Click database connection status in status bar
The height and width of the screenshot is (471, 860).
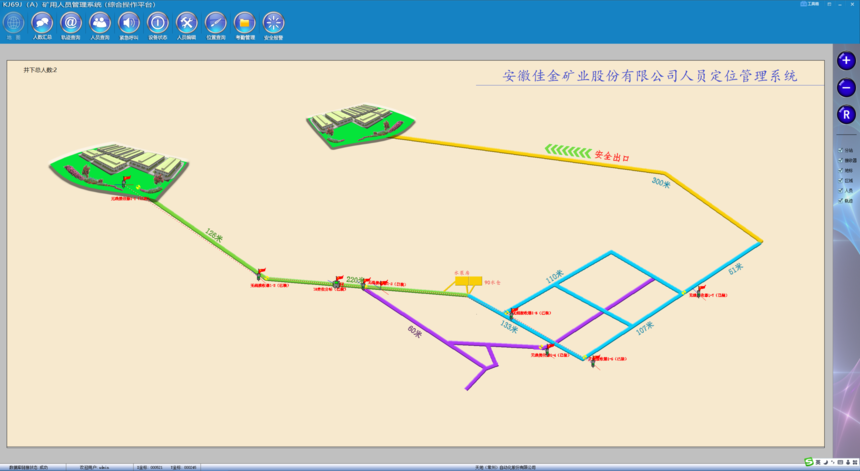click(29, 467)
